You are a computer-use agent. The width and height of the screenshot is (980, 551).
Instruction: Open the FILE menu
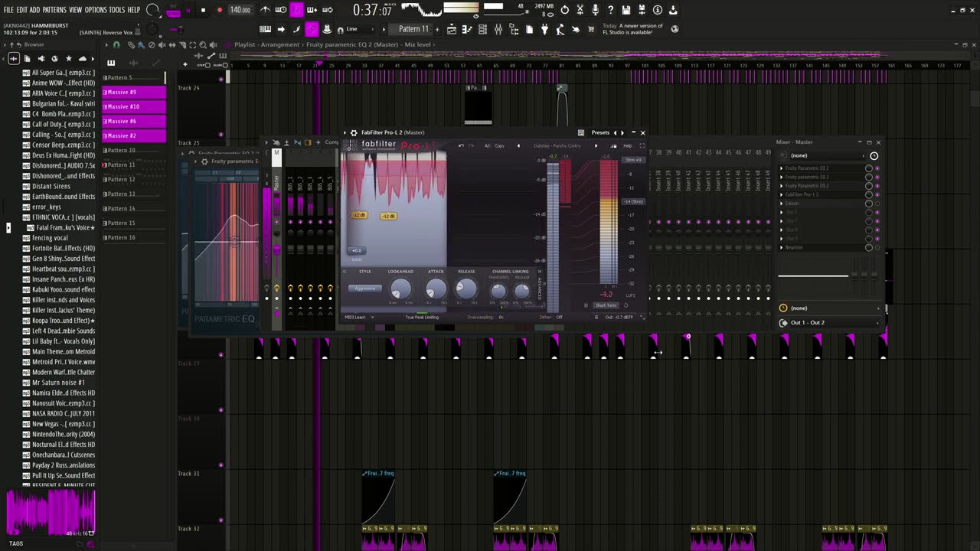pyautogui.click(x=8, y=10)
